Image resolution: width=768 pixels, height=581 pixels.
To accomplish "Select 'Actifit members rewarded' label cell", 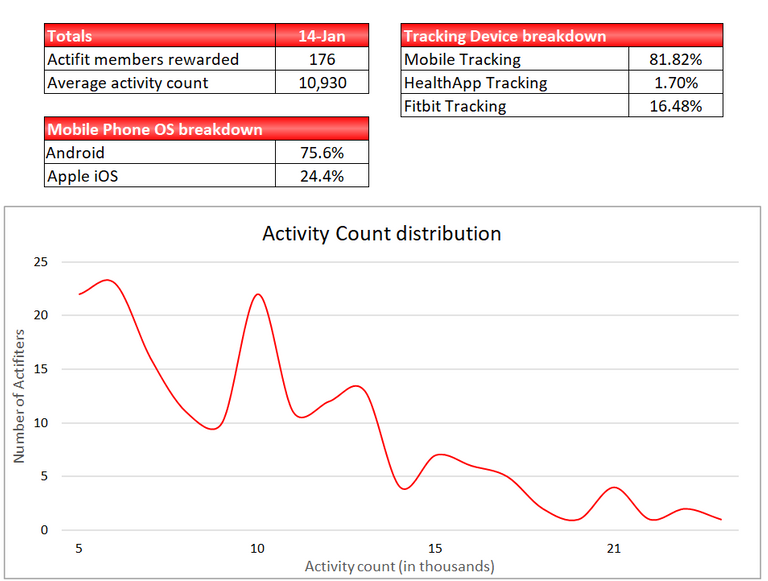I will (x=160, y=59).
